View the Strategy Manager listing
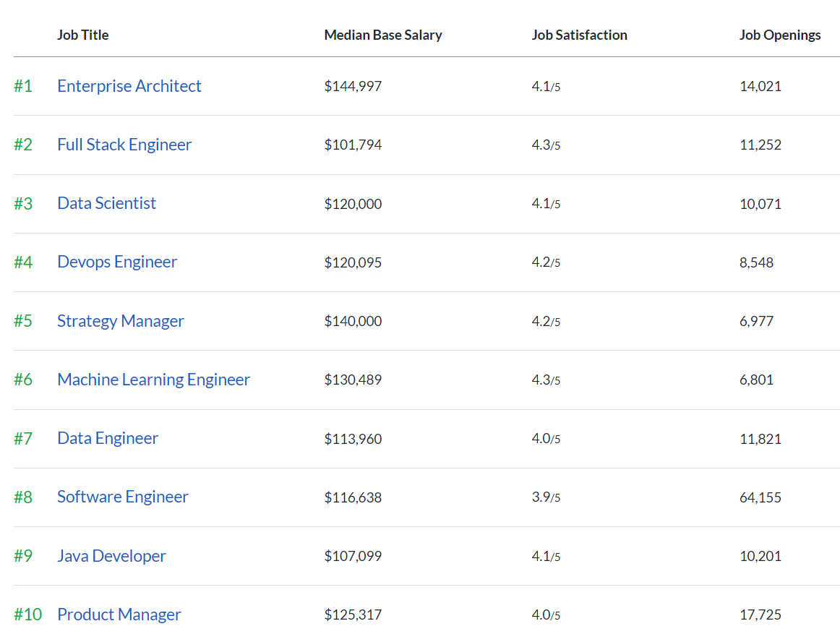Image resolution: width=840 pixels, height=642 pixels. tap(120, 320)
